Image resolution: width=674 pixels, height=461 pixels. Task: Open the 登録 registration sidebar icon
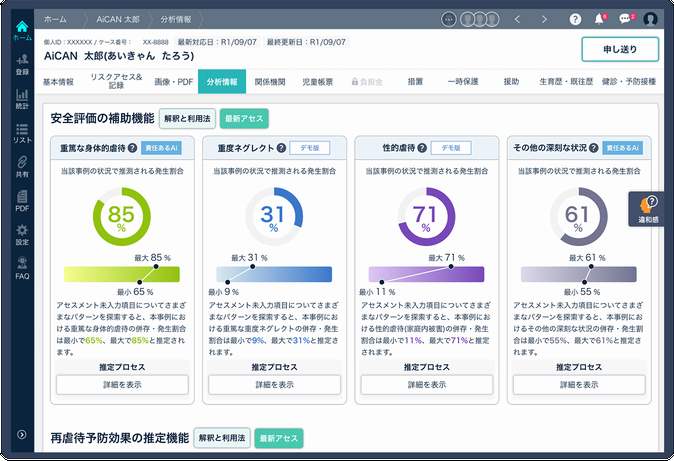[x=22, y=65]
